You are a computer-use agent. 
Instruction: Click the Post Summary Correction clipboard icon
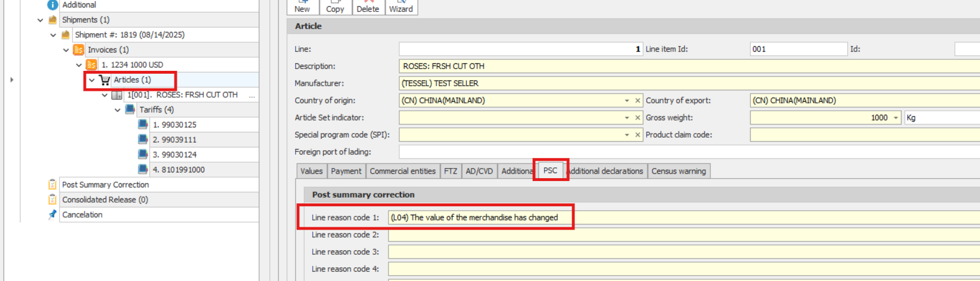53,184
